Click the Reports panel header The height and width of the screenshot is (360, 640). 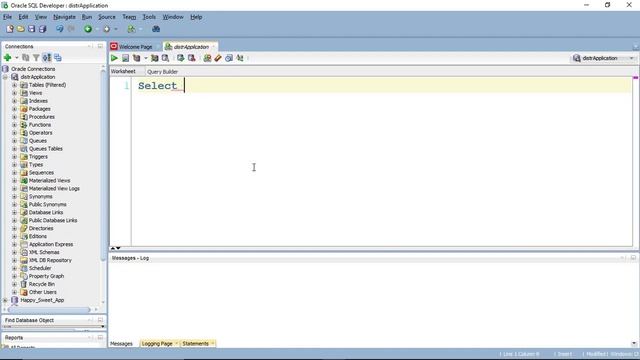54,338
